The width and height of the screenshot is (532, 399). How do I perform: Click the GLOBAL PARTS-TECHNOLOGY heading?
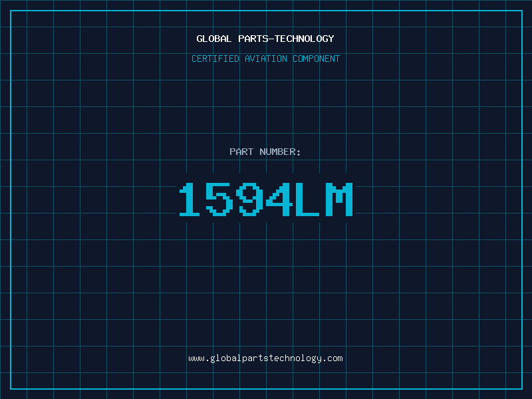pos(265,39)
